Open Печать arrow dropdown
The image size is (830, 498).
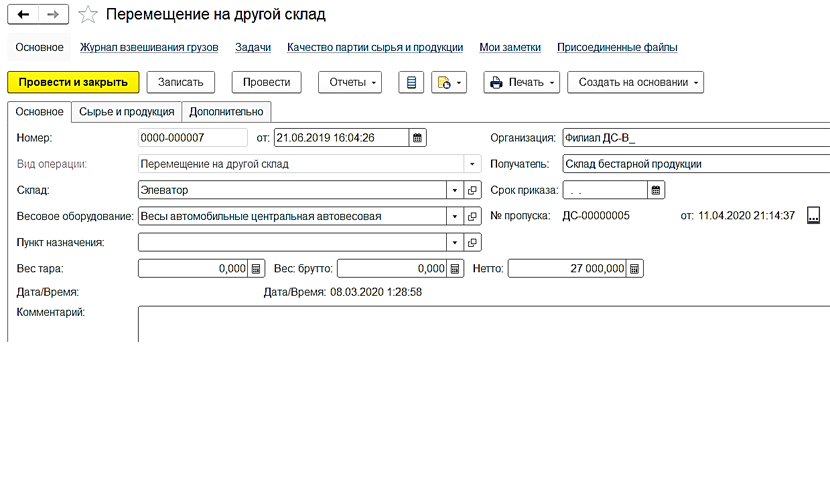coord(552,83)
